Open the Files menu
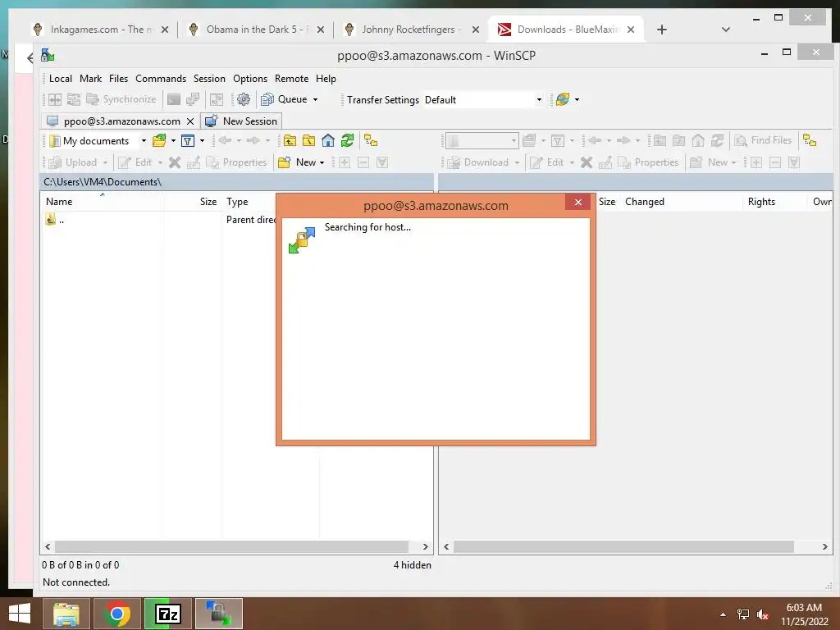The width and height of the screenshot is (840, 630). tap(118, 79)
